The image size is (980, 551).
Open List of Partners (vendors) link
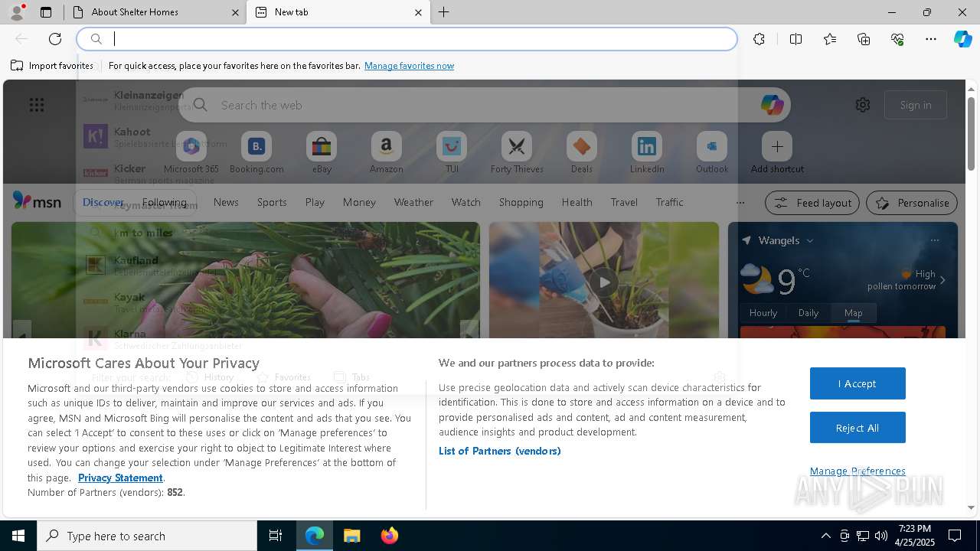tap(500, 451)
